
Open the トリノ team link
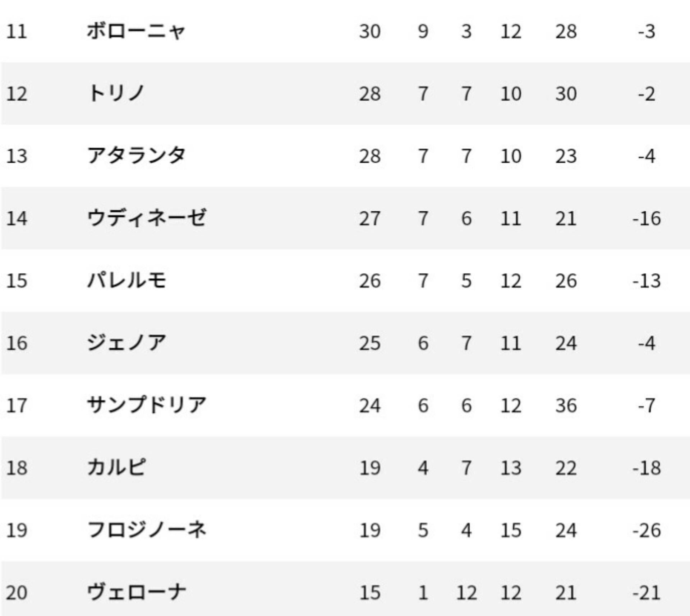point(116,94)
